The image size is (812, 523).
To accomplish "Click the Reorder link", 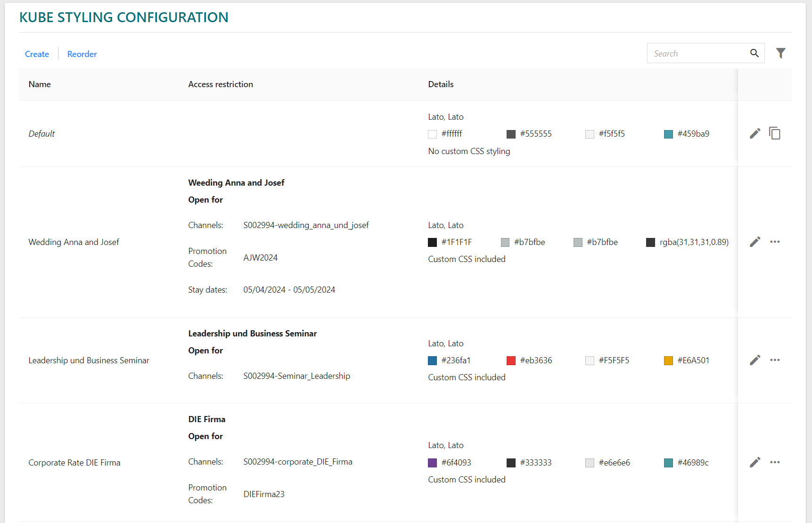I will pyautogui.click(x=82, y=54).
